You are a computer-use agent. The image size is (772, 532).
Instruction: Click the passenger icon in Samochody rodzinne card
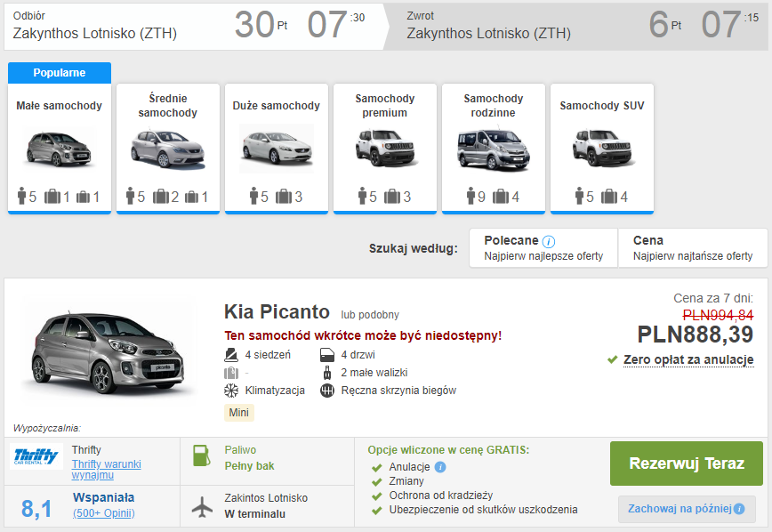(x=471, y=196)
